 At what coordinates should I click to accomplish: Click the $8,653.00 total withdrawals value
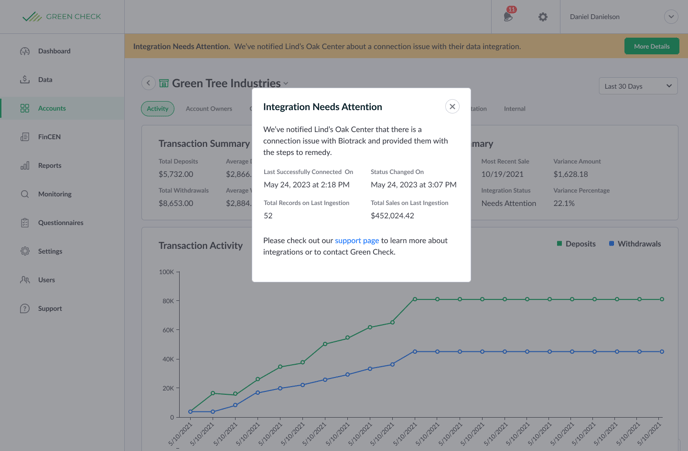pyautogui.click(x=176, y=203)
